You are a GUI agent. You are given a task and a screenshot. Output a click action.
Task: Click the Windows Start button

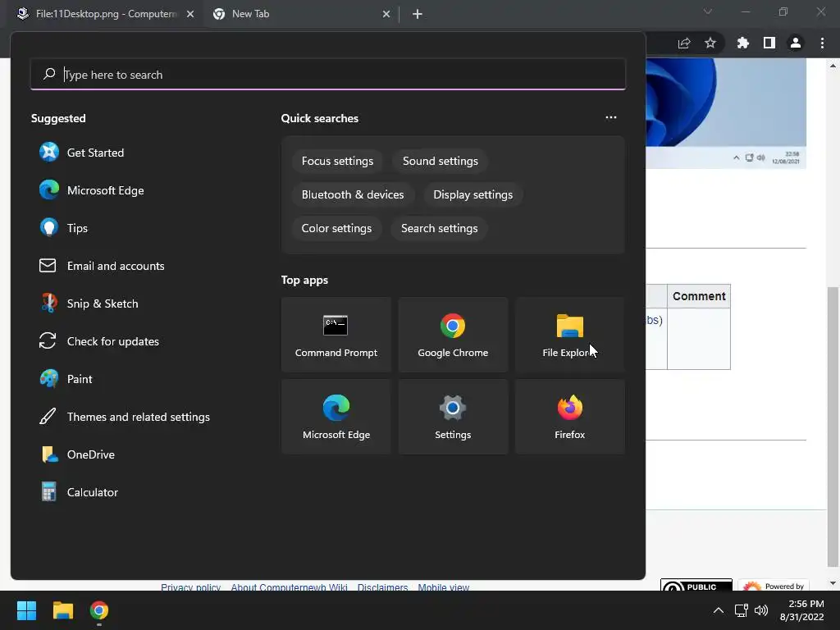26,610
